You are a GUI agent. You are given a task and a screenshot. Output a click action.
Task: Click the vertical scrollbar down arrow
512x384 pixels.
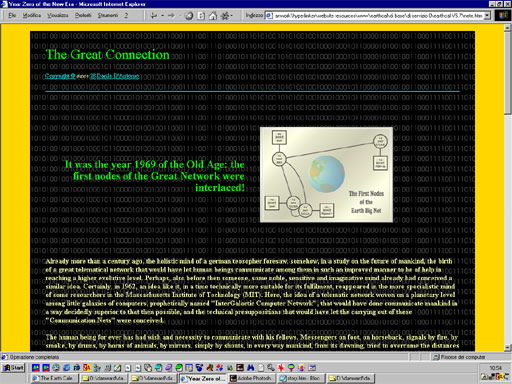tap(507, 347)
